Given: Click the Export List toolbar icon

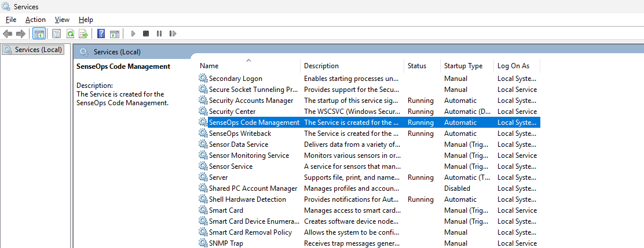Looking at the screenshot, I should click(83, 34).
